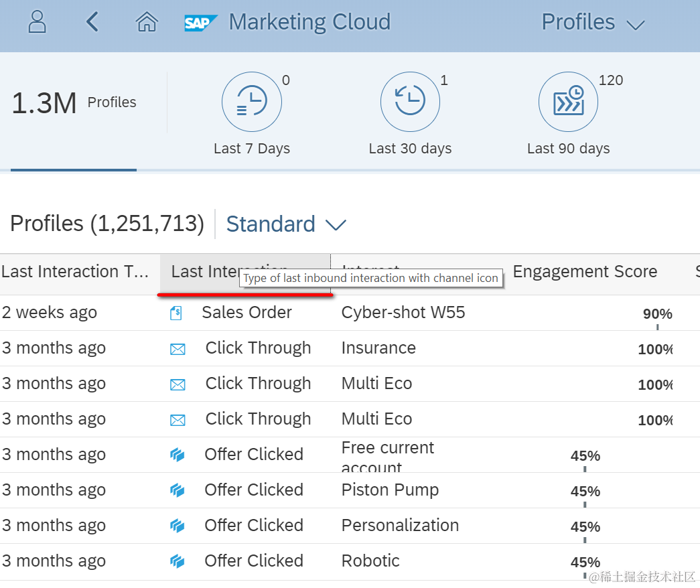Open the home page icon
This screenshot has width=700, height=588.
146,23
